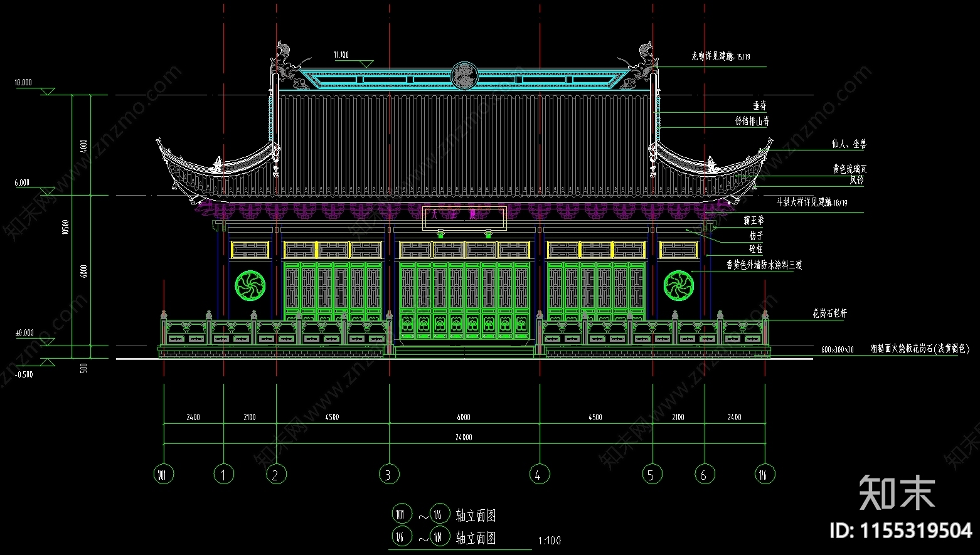Click the name plaque above central doors
The height and width of the screenshot is (555, 980).
pyautogui.click(x=464, y=218)
